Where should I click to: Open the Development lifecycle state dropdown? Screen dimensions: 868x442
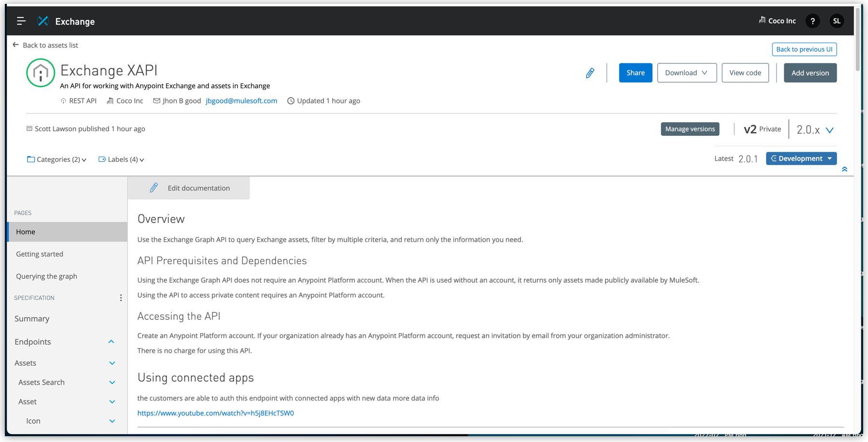pyautogui.click(x=801, y=158)
